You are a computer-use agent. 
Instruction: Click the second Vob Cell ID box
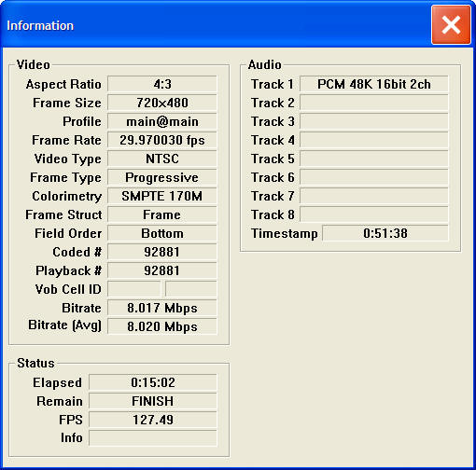click(191, 289)
